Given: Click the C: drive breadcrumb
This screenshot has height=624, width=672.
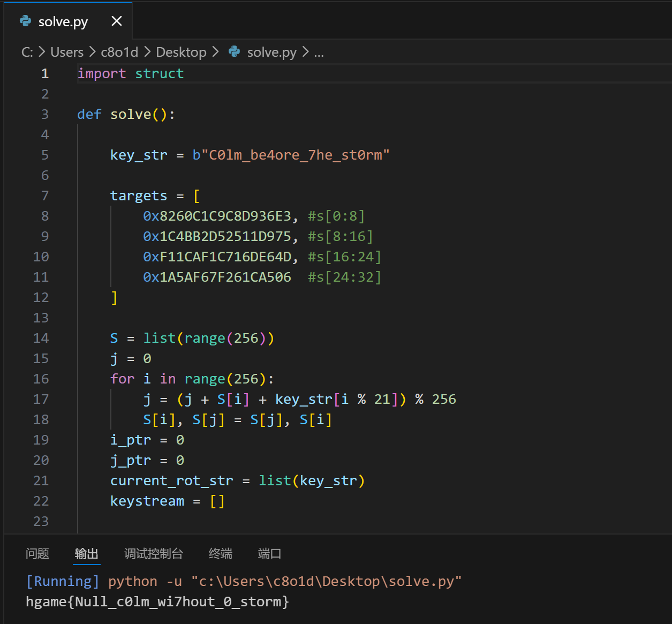Looking at the screenshot, I should click(x=27, y=52).
